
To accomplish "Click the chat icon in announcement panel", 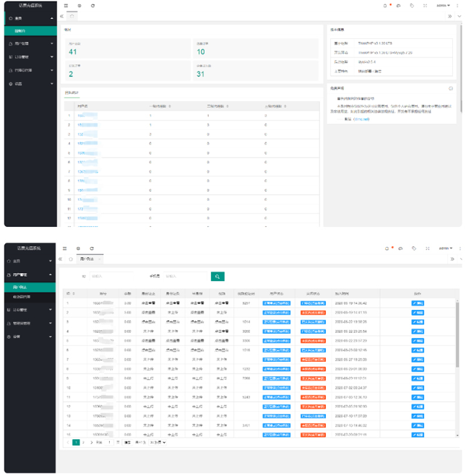I will [451, 88].
